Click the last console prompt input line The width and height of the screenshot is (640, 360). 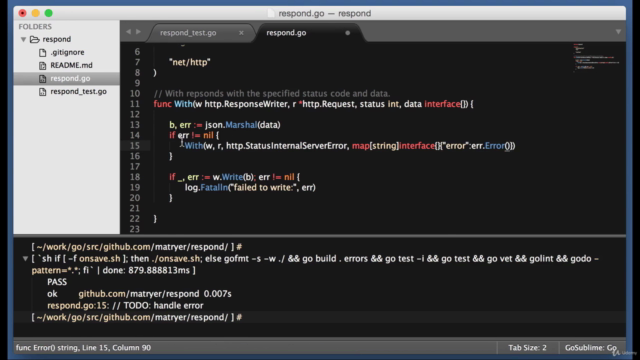pos(137,317)
